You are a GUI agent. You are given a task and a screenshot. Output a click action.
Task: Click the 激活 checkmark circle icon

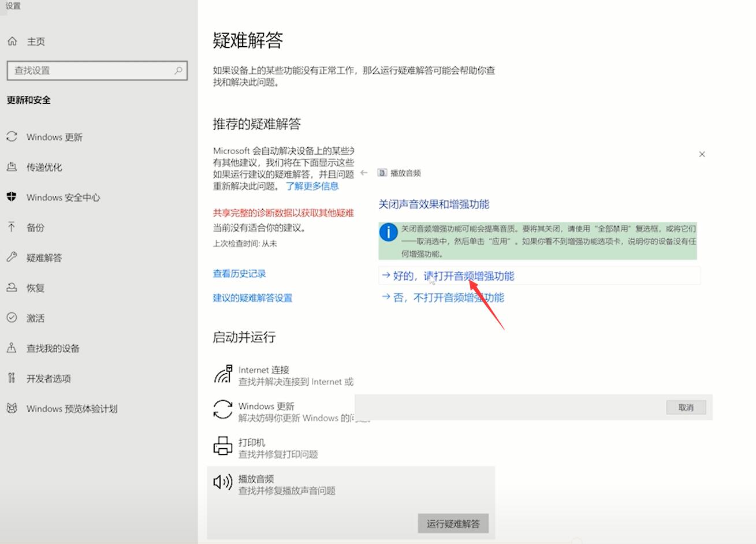(x=12, y=318)
